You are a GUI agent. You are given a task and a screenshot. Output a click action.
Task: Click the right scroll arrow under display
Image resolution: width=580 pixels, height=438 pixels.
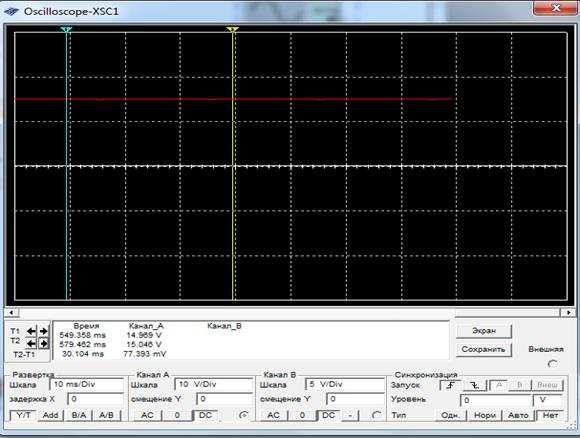click(568, 313)
